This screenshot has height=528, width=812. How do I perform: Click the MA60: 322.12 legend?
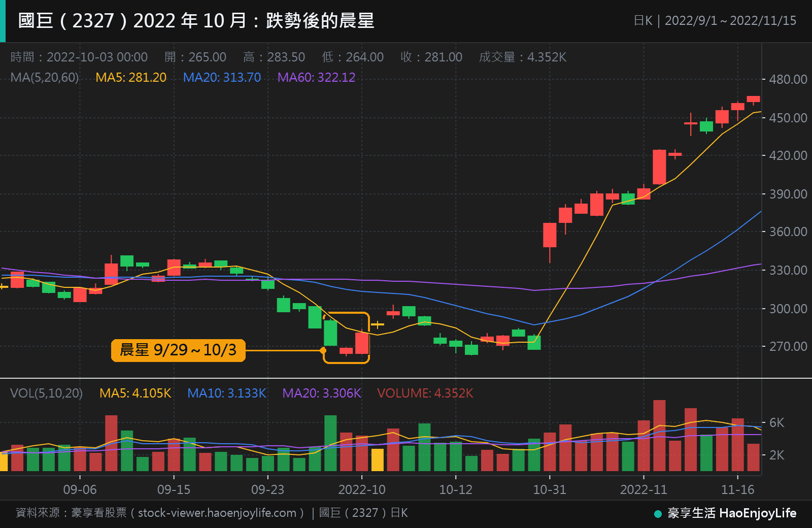point(316,77)
